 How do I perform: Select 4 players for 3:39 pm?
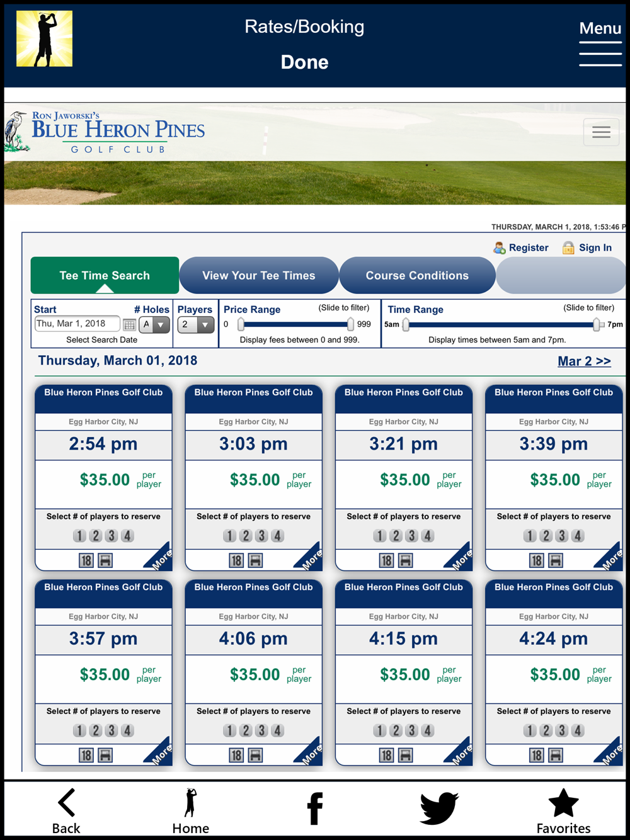(x=578, y=536)
